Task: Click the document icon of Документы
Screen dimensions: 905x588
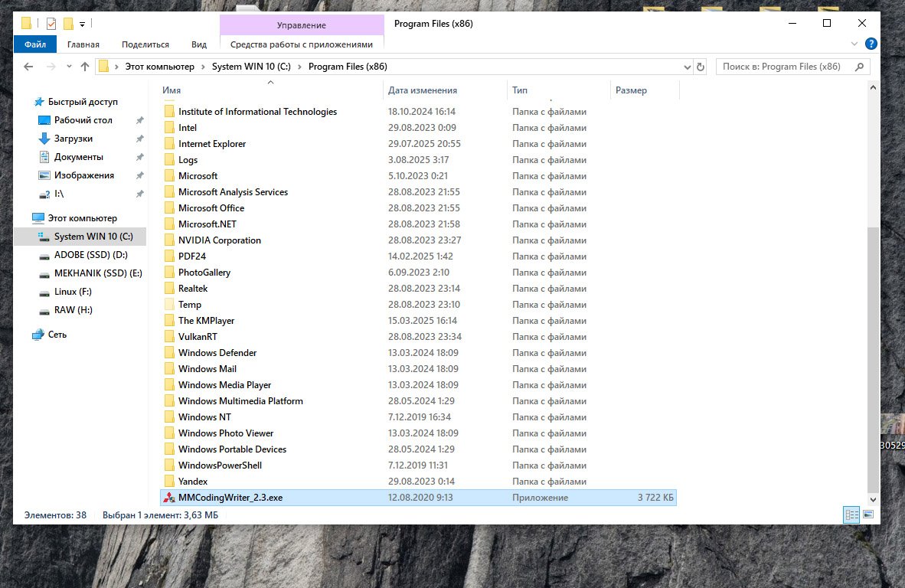Action: tap(44, 157)
